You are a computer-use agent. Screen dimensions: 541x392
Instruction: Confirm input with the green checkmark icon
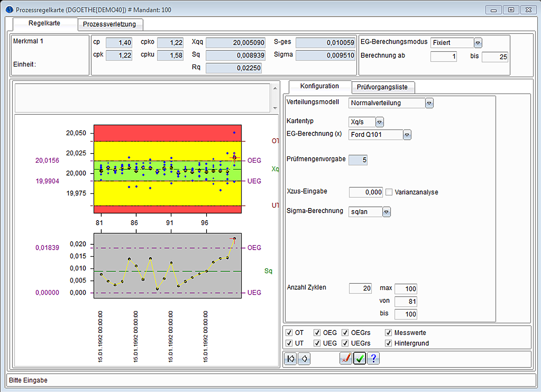click(x=359, y=358)
